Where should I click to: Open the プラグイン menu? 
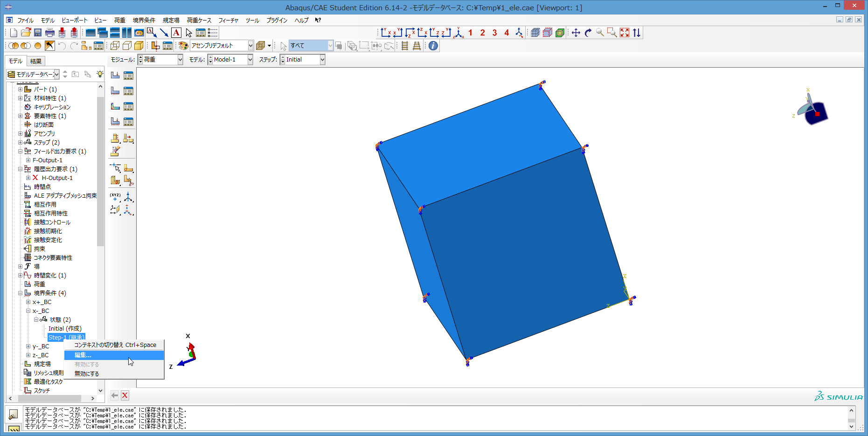point(277,20)
